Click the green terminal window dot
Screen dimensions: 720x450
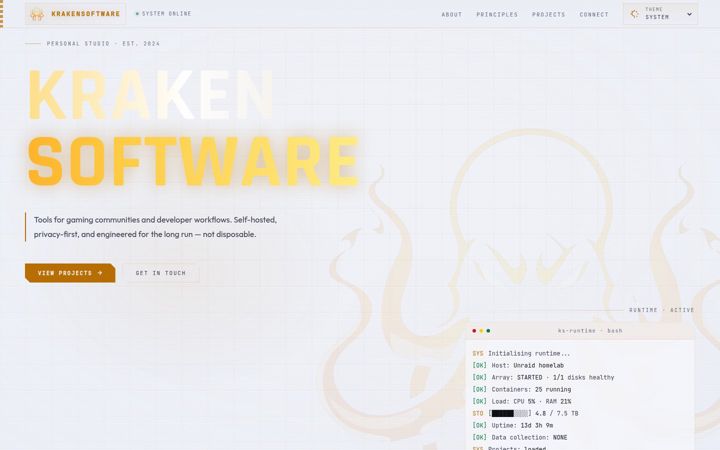pyautogui.click(x=488, y=331)
